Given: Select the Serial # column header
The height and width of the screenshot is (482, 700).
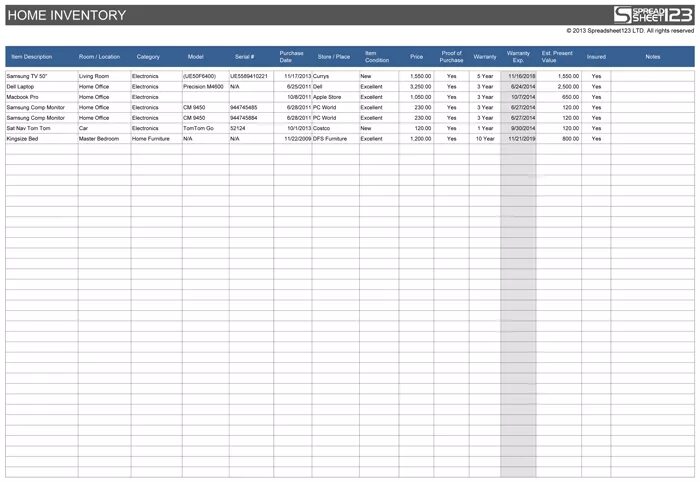Looking at the screenshot, I should tap(244, 57).
